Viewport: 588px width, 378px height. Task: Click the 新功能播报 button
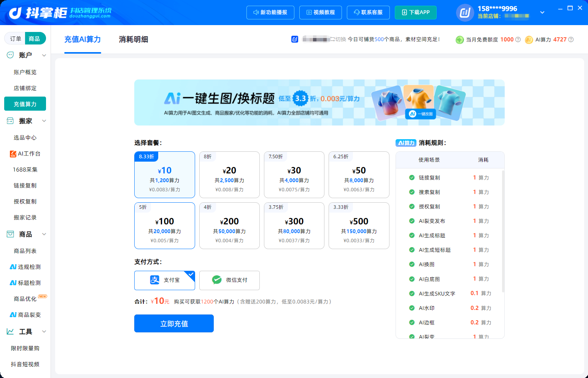(270, 13)
